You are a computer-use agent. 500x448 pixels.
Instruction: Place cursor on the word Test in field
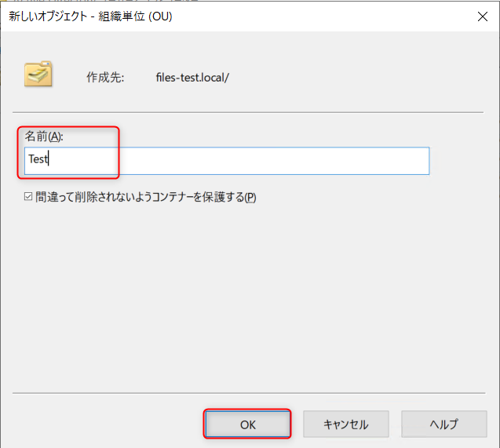pos(38,160)
